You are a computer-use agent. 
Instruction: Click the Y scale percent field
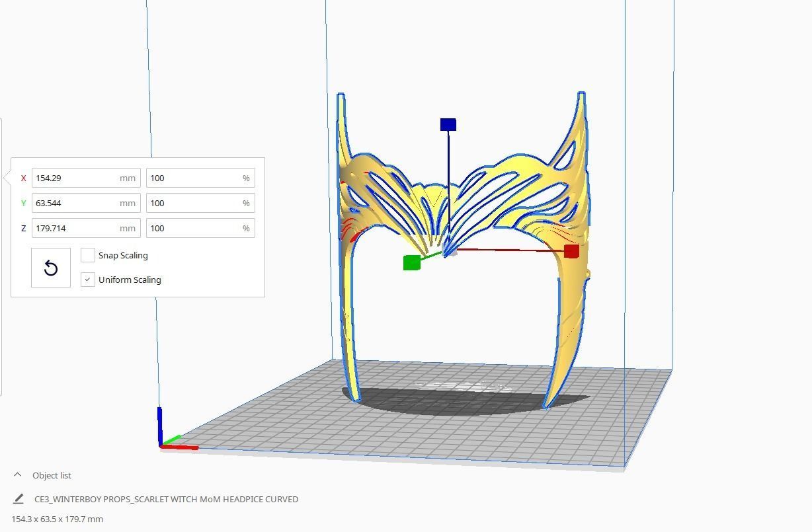coord(200,203)
